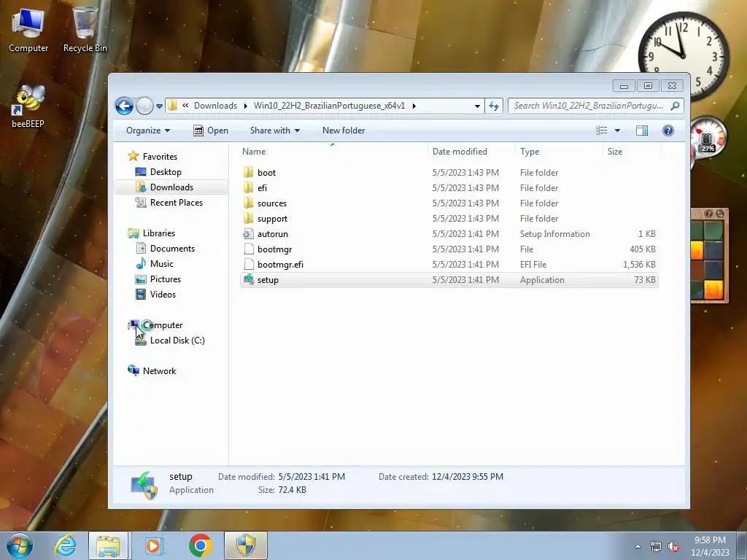
Task: Click the network tray icon
Action: tap(656, 547)
